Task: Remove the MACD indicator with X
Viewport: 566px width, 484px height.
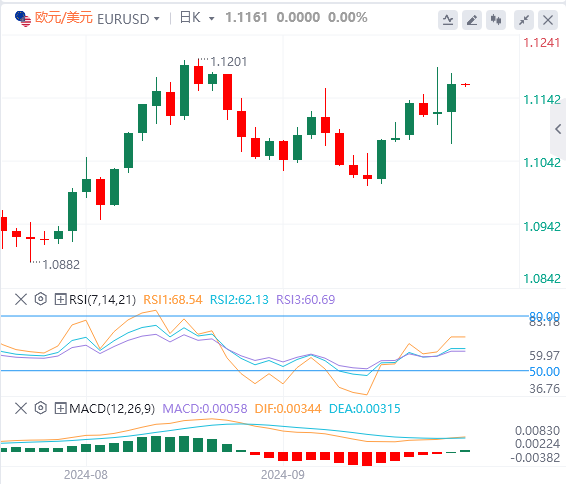Action: (21, 409)
